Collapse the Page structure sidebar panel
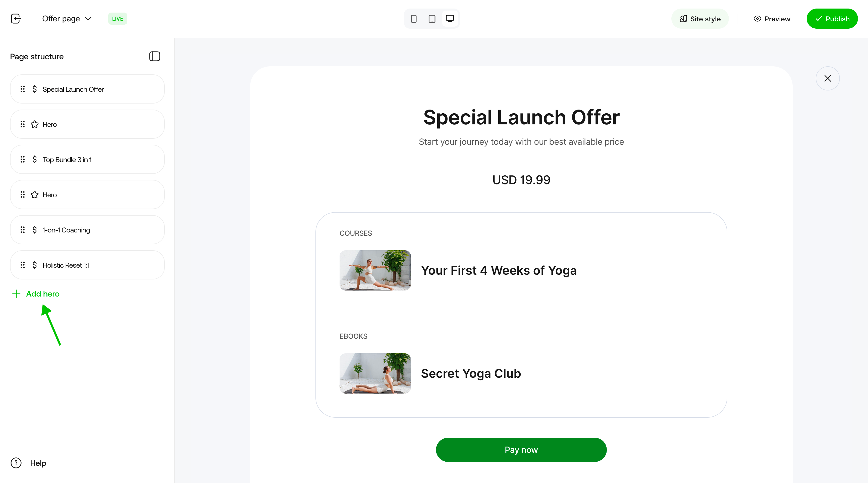The width and height of the screenshot is (868, 483). (155, 56)
